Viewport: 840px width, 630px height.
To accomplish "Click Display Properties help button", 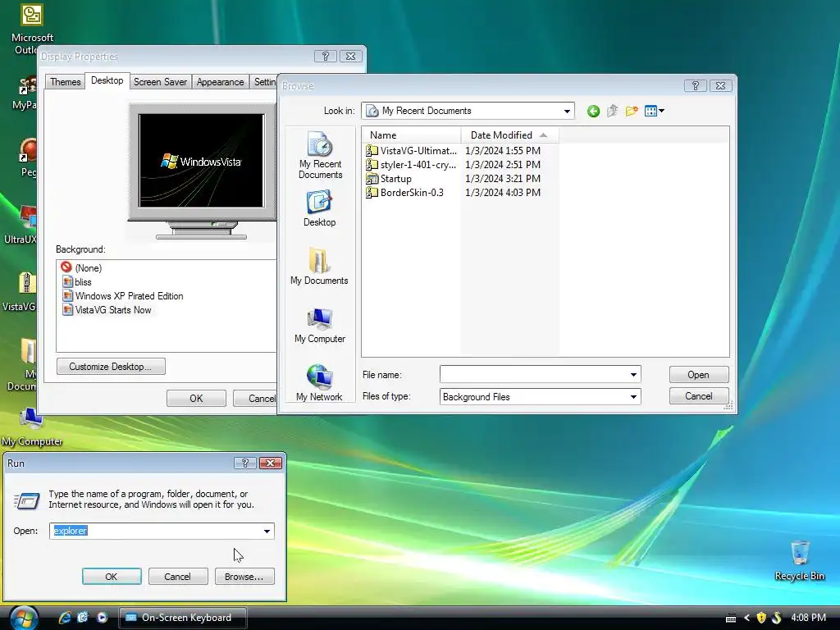I will pos(325,57).
